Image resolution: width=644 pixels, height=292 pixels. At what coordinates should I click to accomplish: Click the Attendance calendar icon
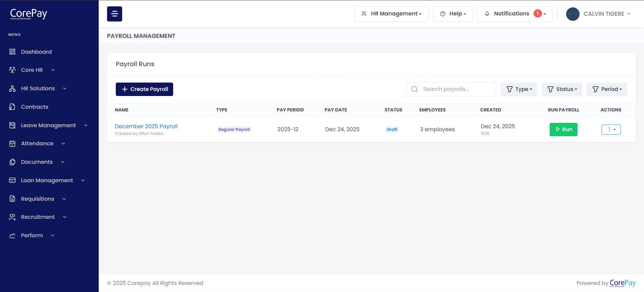click(x=12, y=143)
